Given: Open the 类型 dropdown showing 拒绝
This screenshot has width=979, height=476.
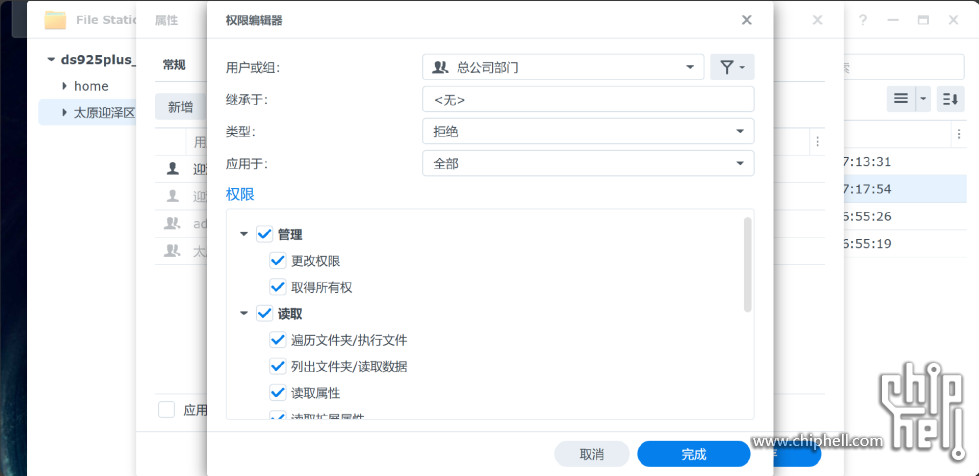Looking at the screenshot, I should click(x=588, y=131).
